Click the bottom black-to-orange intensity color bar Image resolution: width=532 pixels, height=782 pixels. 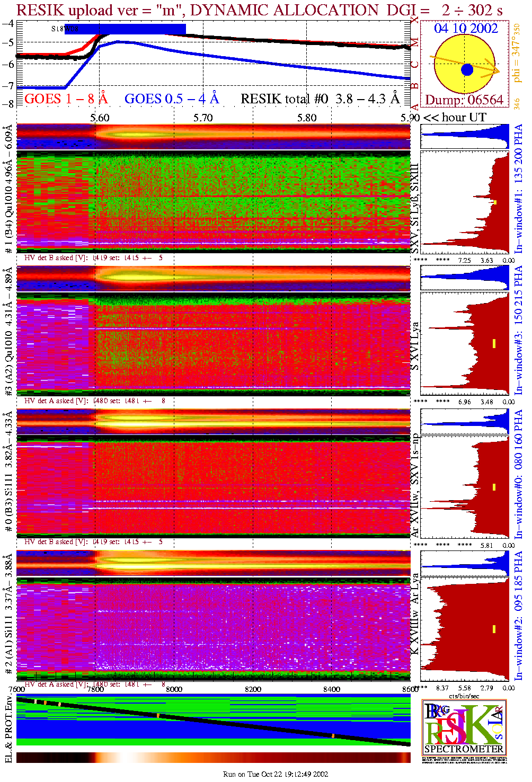click(x=213, y=758)
